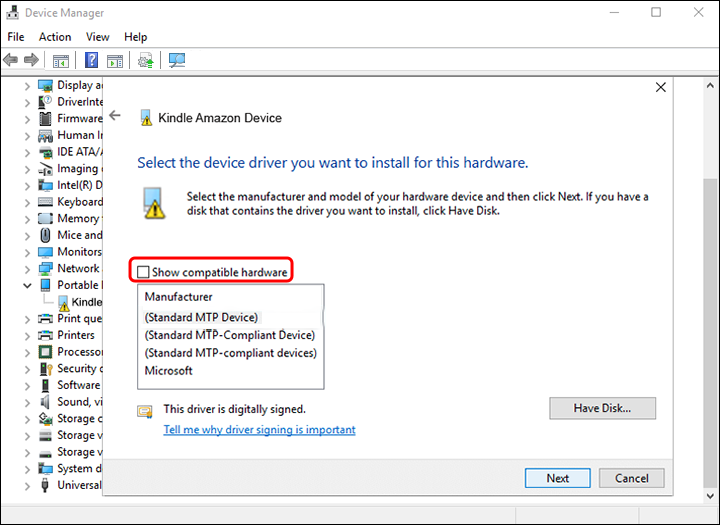This screenshot has width=720, height=525.
Task: Click the Keyboards category icon
Action: pos(45,202)
